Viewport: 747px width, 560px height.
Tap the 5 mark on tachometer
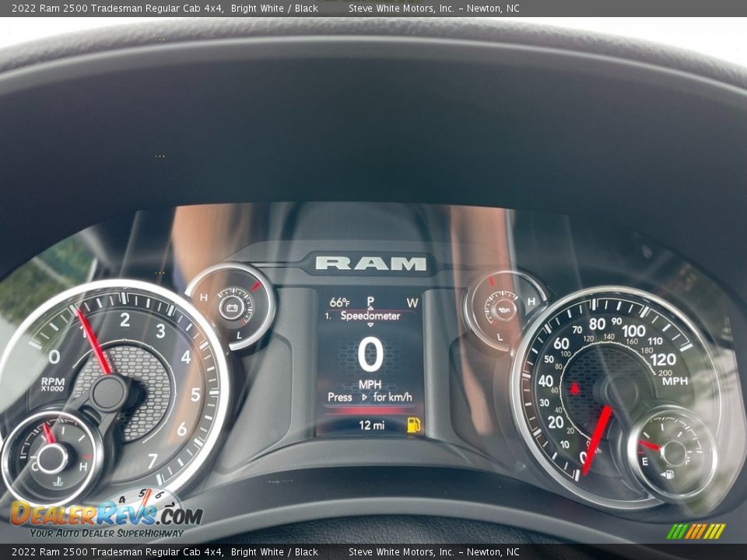(195, 394)
